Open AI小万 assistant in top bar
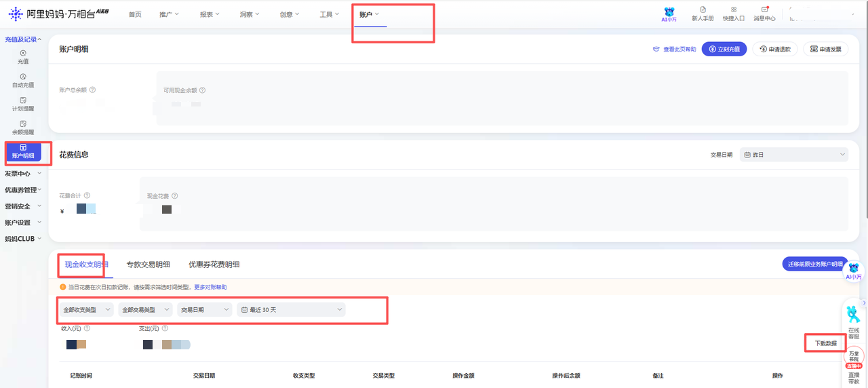 coord(669,14)
